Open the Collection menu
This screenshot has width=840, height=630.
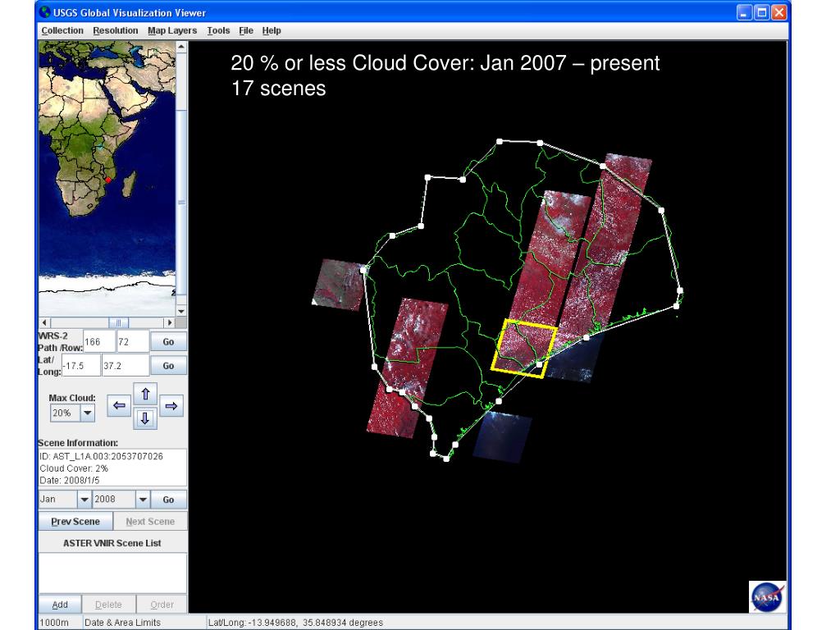(62, 30)
